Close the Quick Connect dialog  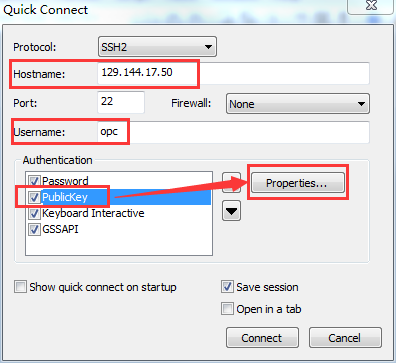point(370,6)
